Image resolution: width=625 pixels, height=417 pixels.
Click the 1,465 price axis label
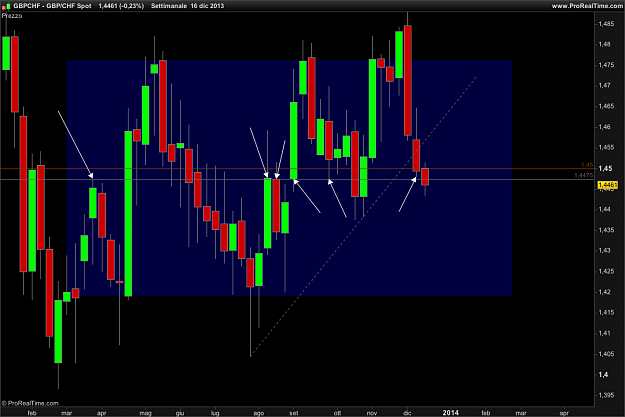click(x=606, y=106)
